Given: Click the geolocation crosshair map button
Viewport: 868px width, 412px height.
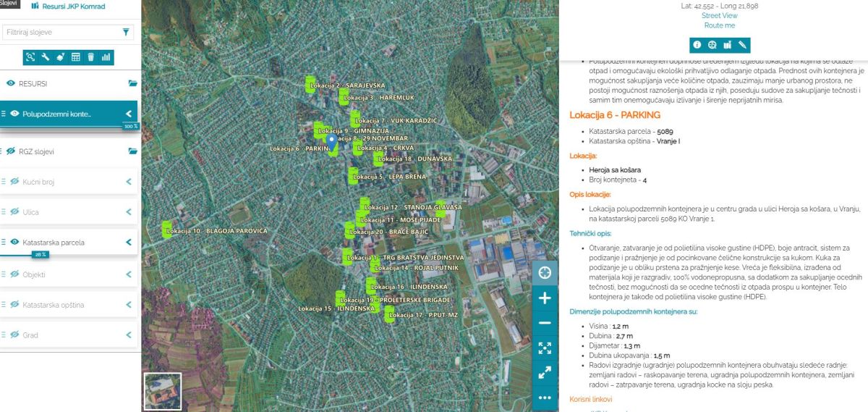Looking at the screenshot, I should (545, 273).
